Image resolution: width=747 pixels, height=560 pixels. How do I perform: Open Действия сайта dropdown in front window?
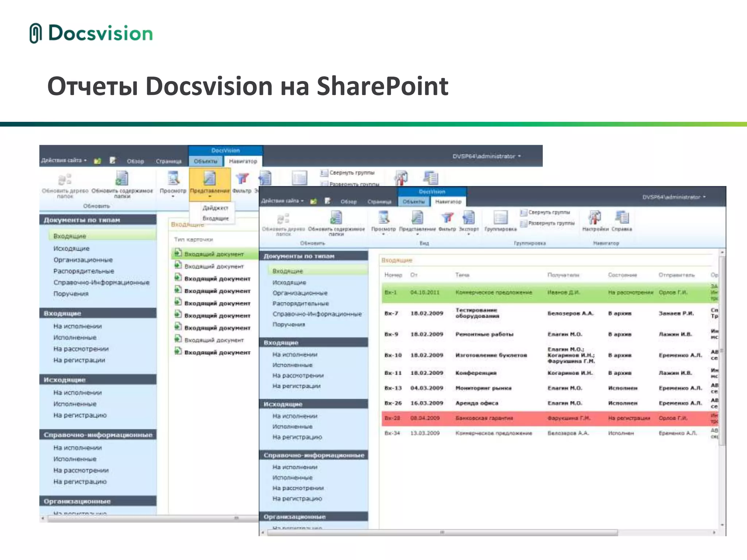point(282,201)
